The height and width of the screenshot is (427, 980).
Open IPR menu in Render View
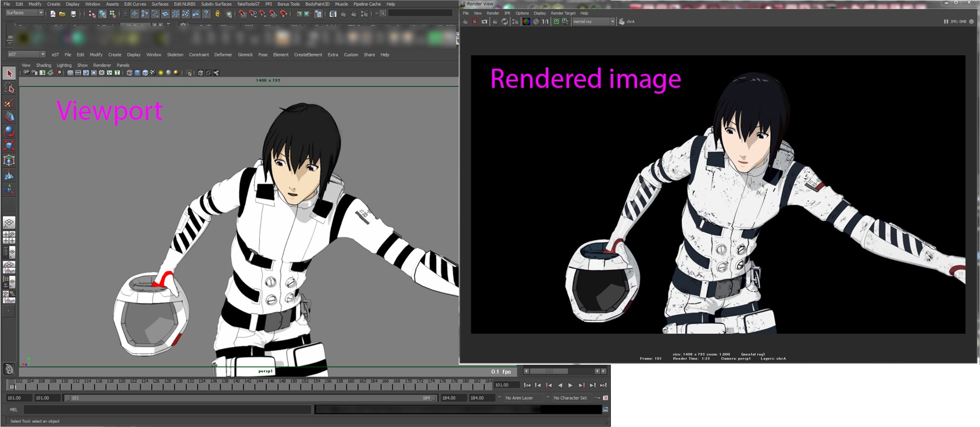(507, 13)
